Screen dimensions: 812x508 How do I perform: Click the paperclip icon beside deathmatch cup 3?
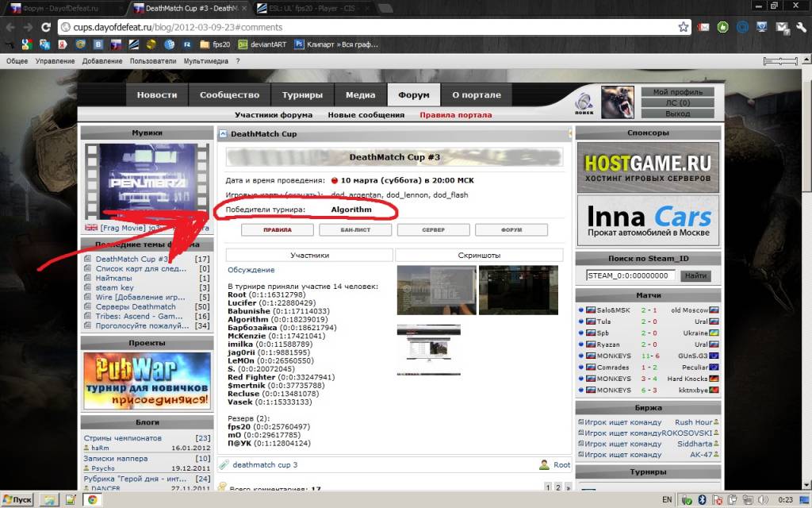[x=224, y=464]
